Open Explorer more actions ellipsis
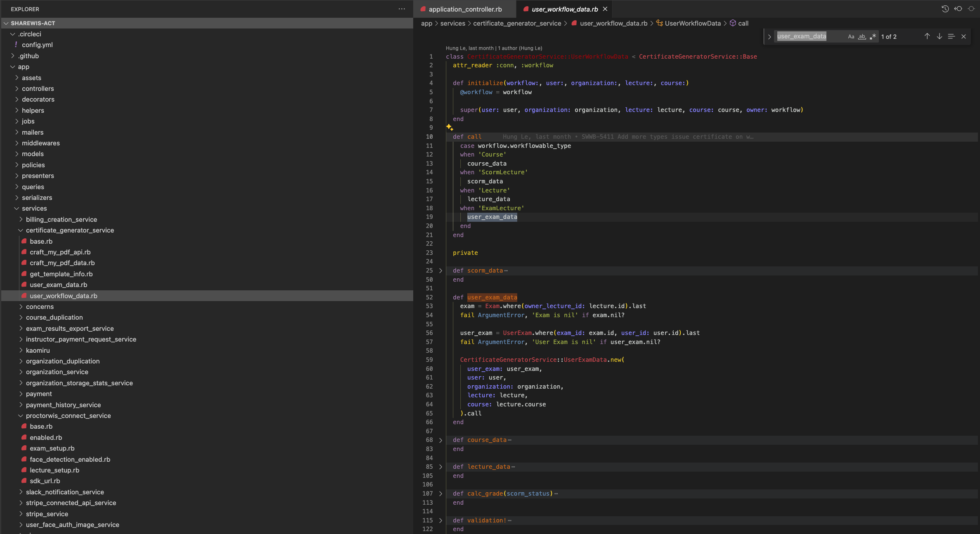The width and height of the screenshot is (980, 534). [402, 9]
